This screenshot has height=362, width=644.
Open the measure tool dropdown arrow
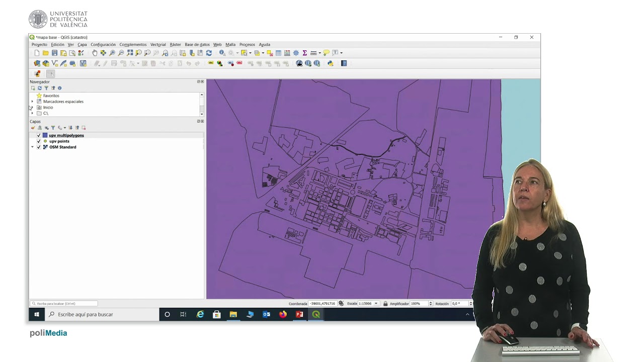[x=319, y=53]
